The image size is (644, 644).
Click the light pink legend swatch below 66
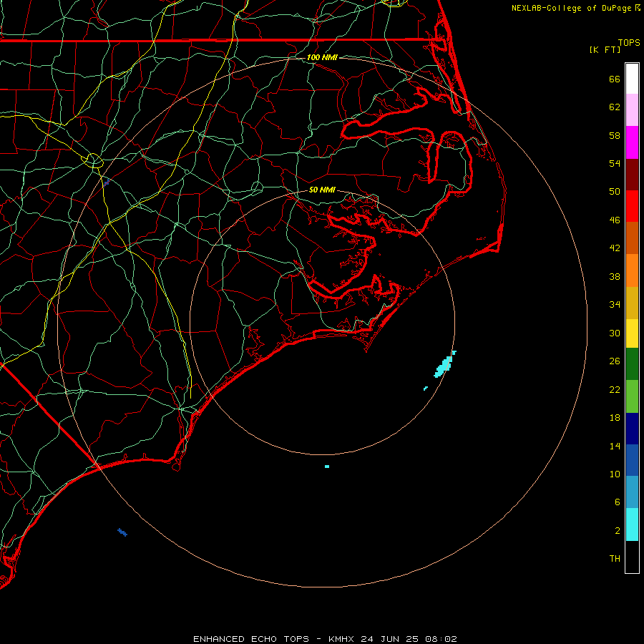(632, 110)
